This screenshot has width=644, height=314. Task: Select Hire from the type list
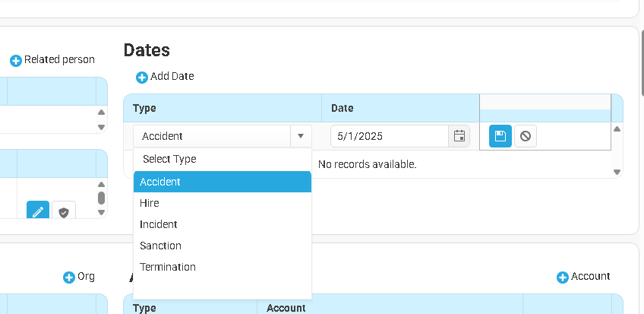pyautogui.click(x=150, y=203)
